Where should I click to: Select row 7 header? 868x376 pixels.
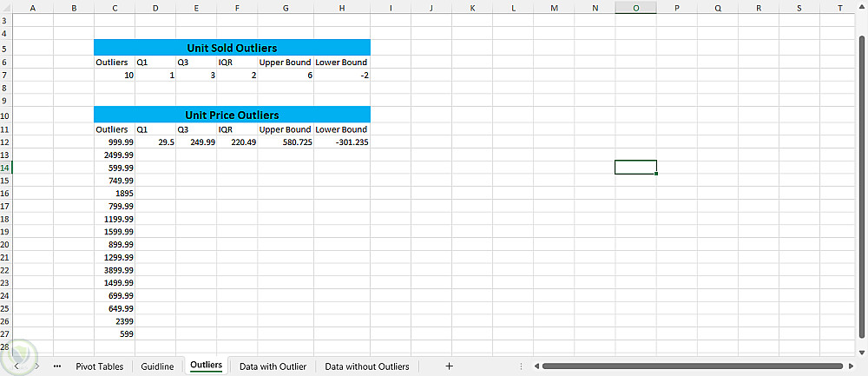[x=5, y=75]
